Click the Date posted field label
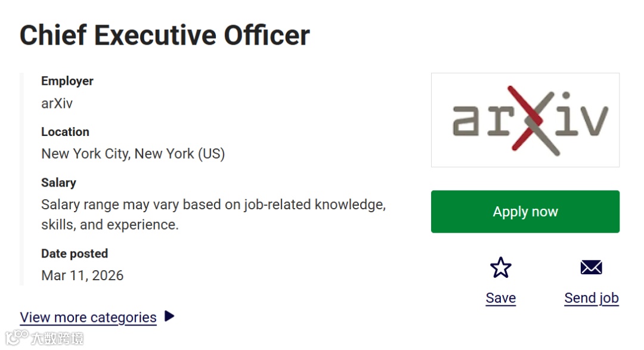Image resolution: width=644 pixels, height=350 pixels. tap(74, 253)
